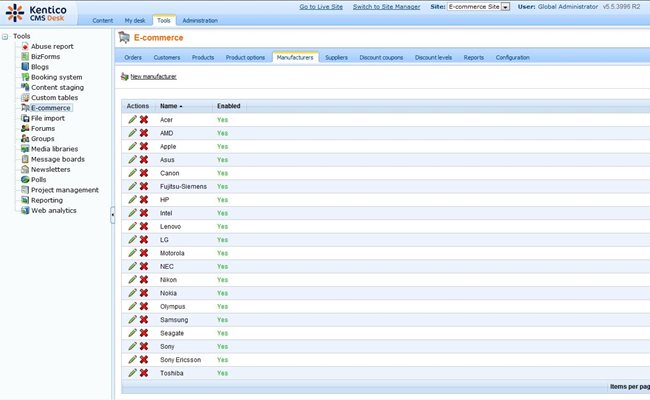Open Custom tables tree item
The width and height of the screenshot is (650, 400).
[54, 98]
